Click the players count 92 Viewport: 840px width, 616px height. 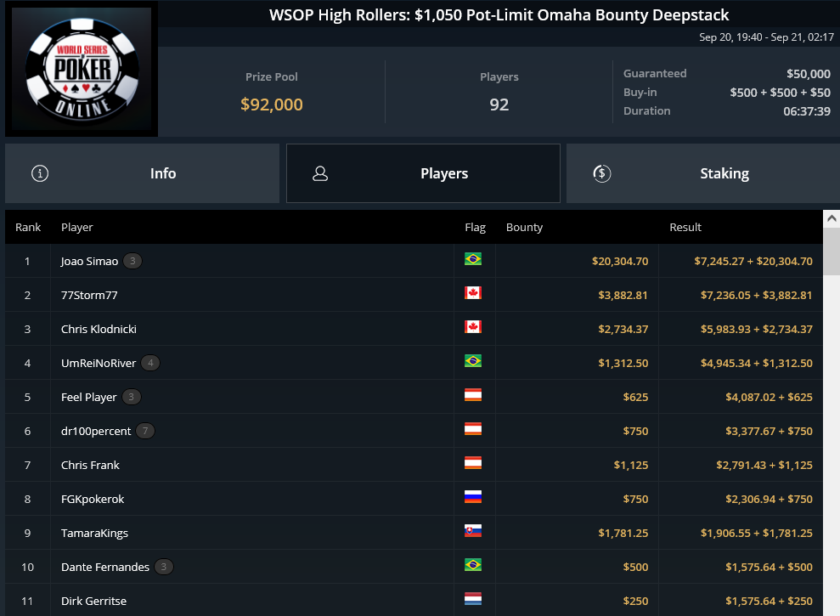(499, 104)
